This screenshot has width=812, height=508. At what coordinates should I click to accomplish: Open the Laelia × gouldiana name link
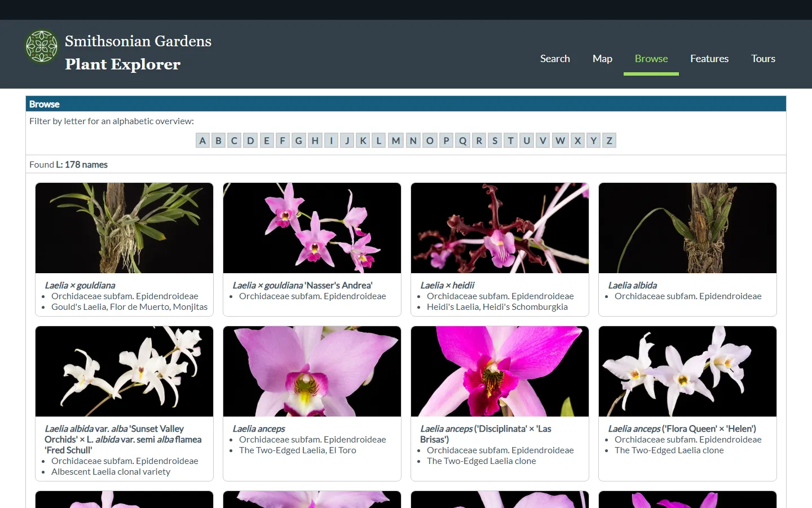click(x=80, y=286)
